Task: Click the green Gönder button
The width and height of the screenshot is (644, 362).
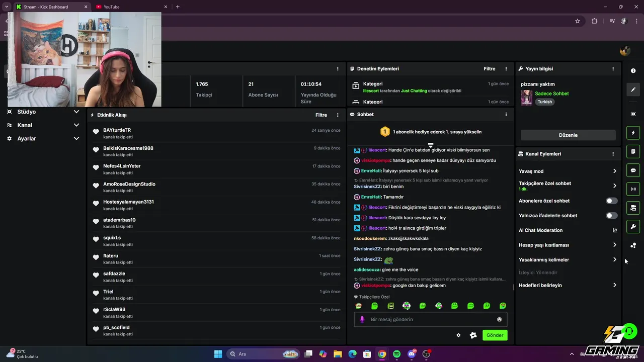Action: tap(495, 335)
